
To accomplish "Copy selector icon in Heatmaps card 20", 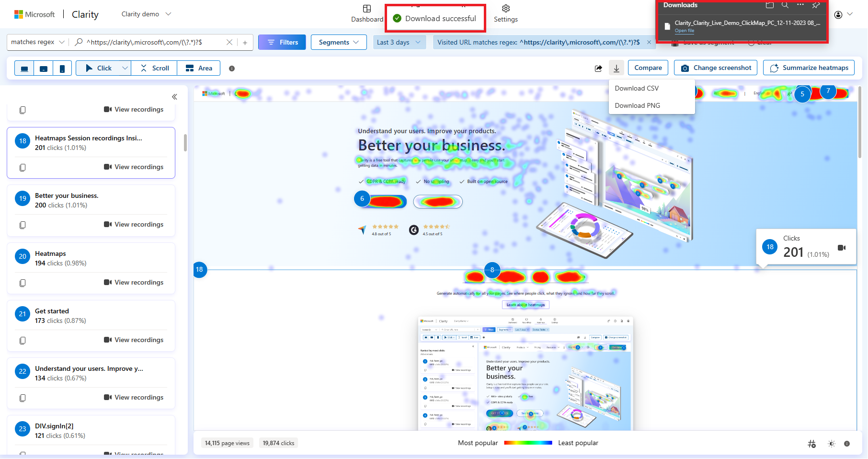I will (23, 283).
